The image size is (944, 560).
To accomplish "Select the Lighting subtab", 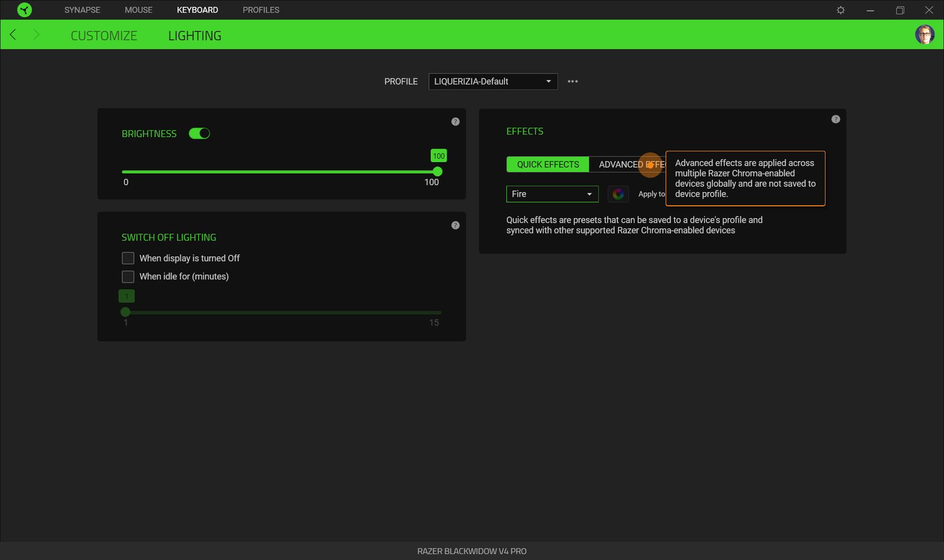I will [195, 36].
